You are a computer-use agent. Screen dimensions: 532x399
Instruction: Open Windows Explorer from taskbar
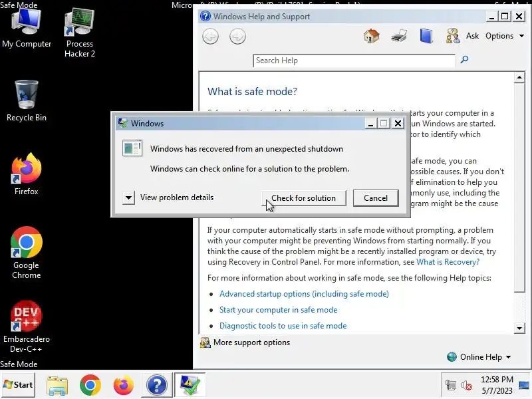click(57, 386)
